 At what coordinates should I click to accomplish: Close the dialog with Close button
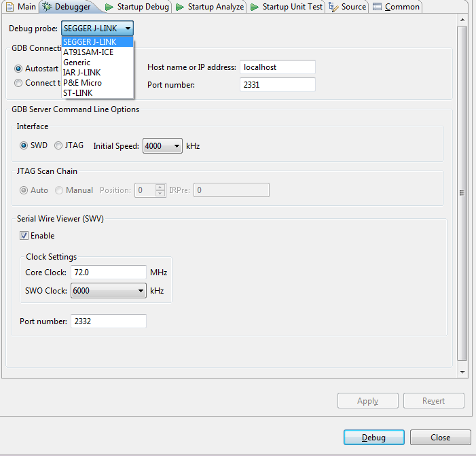[x=441, y=438]
